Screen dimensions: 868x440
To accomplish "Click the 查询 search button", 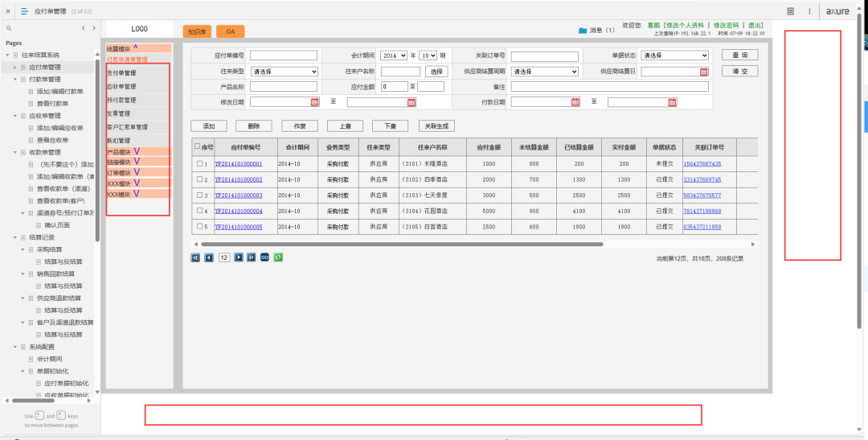I will click(739, 55).
